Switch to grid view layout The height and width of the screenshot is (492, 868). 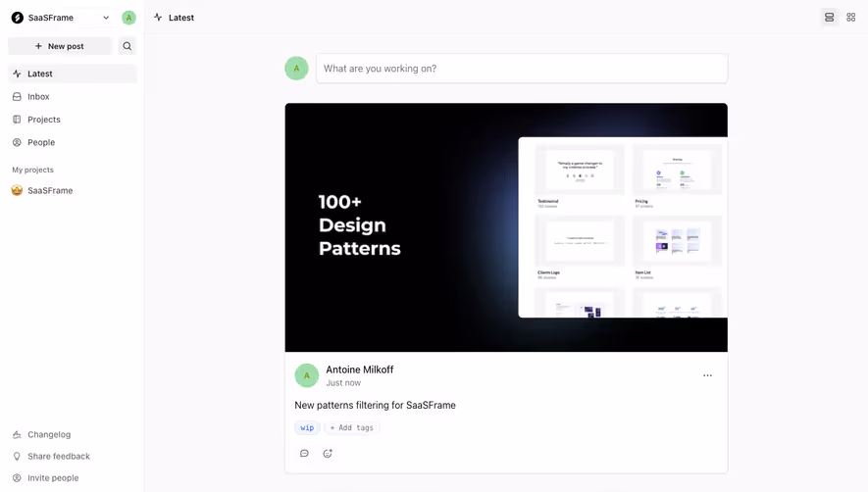pyautogui.click(x=851, y=18)
